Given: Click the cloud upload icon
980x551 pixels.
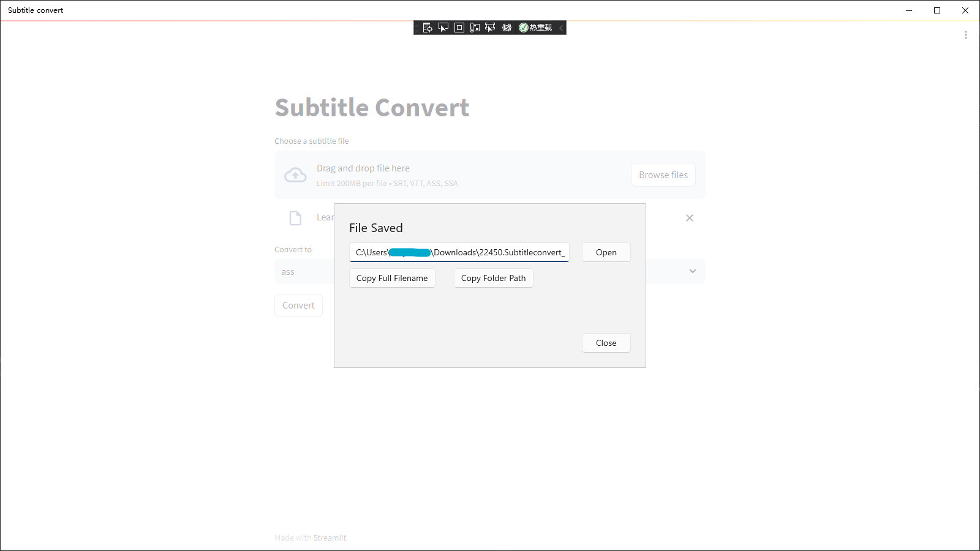Looking at the screenshot, I should pyautogui.click(x=295, y=175).
